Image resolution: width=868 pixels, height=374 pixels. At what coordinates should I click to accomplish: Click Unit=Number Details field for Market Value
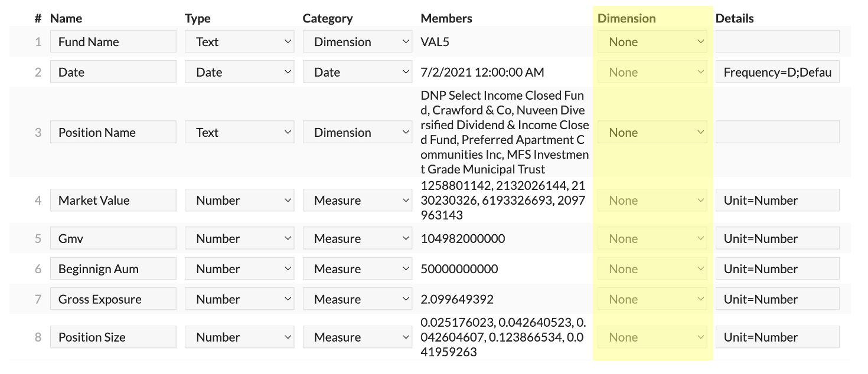tap(778, 200)
